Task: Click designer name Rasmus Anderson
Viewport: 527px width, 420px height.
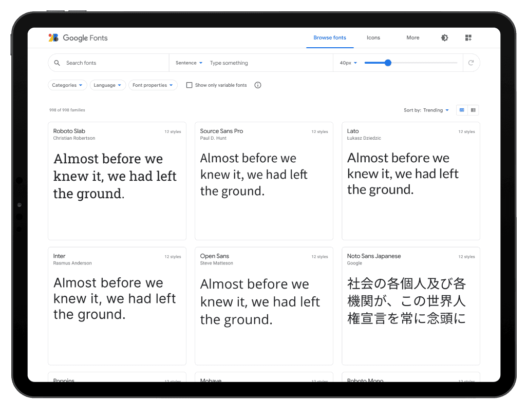Action: click(72, 263)
